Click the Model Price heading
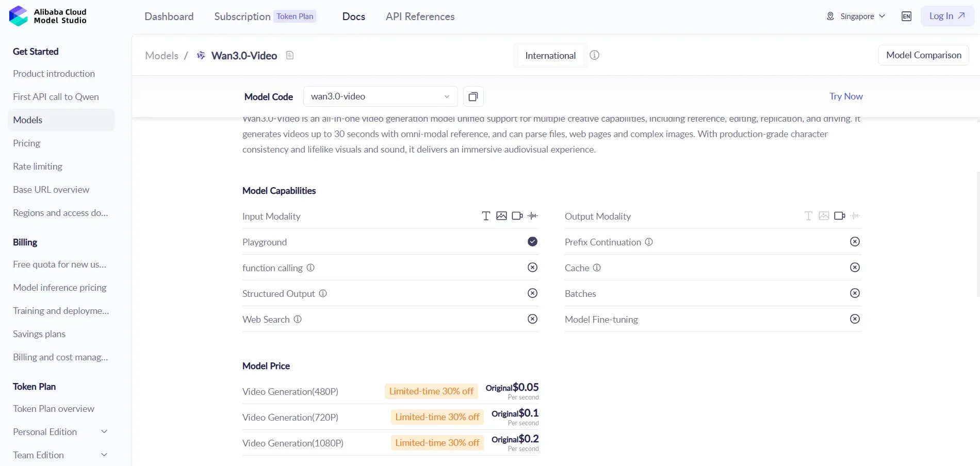The image size is (980, 466). pos(266,366)
